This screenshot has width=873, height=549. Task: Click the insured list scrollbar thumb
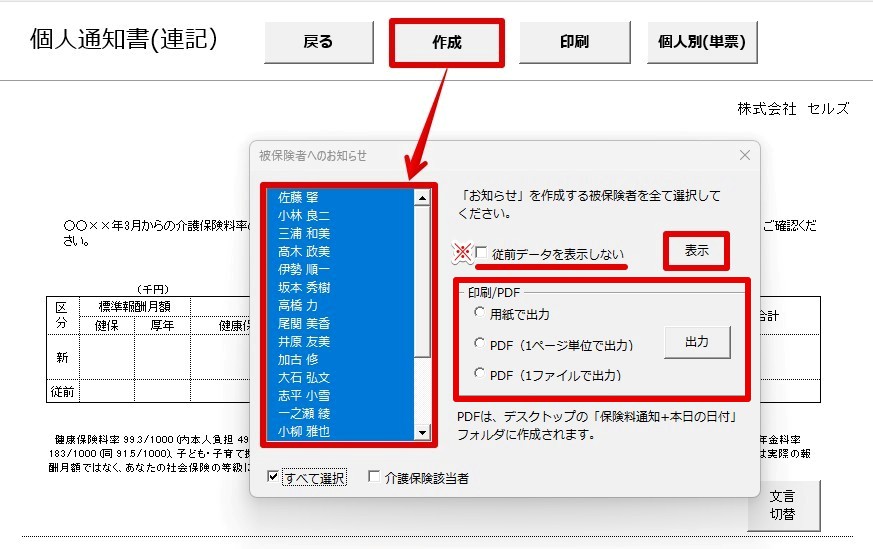(422, 281)
